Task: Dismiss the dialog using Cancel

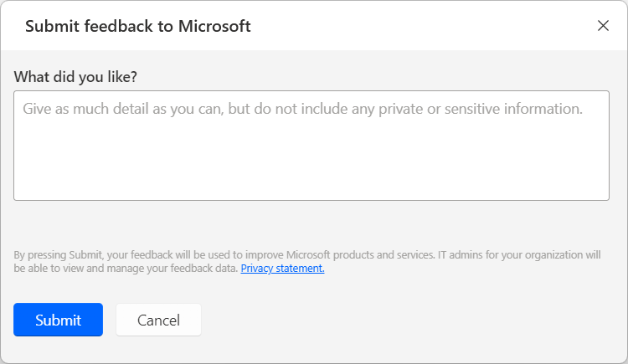Action: coord(158,320)
